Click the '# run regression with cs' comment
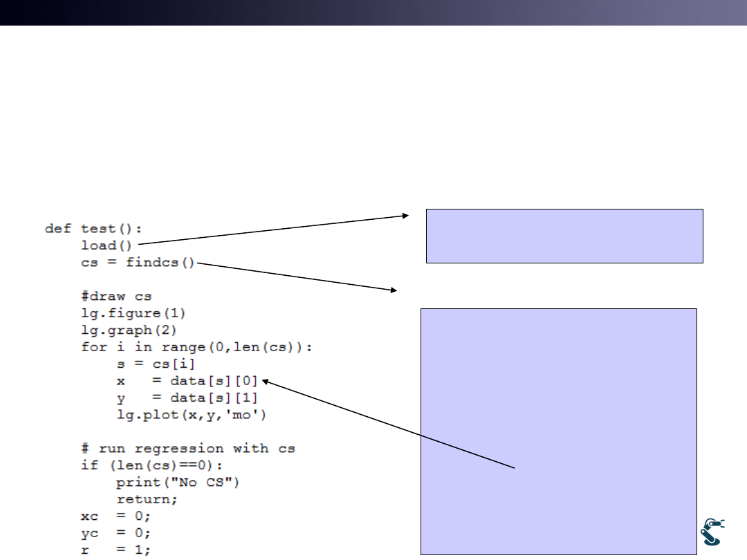Screen dimensions: 747x560 pos(187,449)
